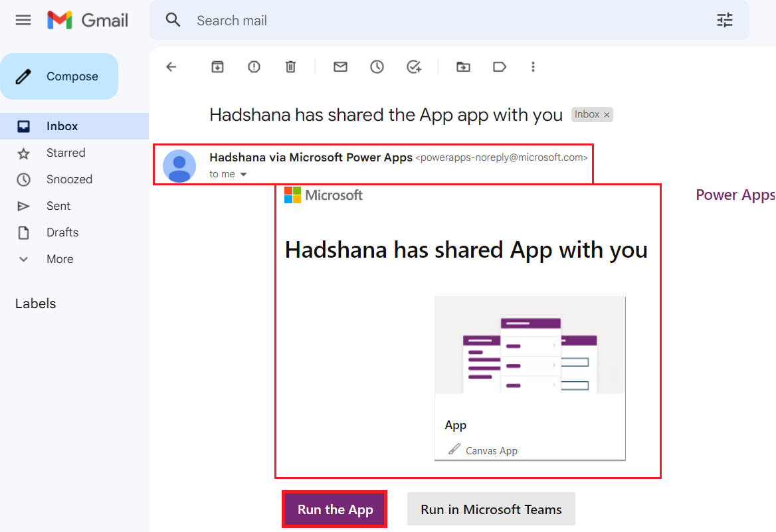Open Run in Microsoft Teams
The width and height of the screenshot is (776, 532).
pos(490,509)
